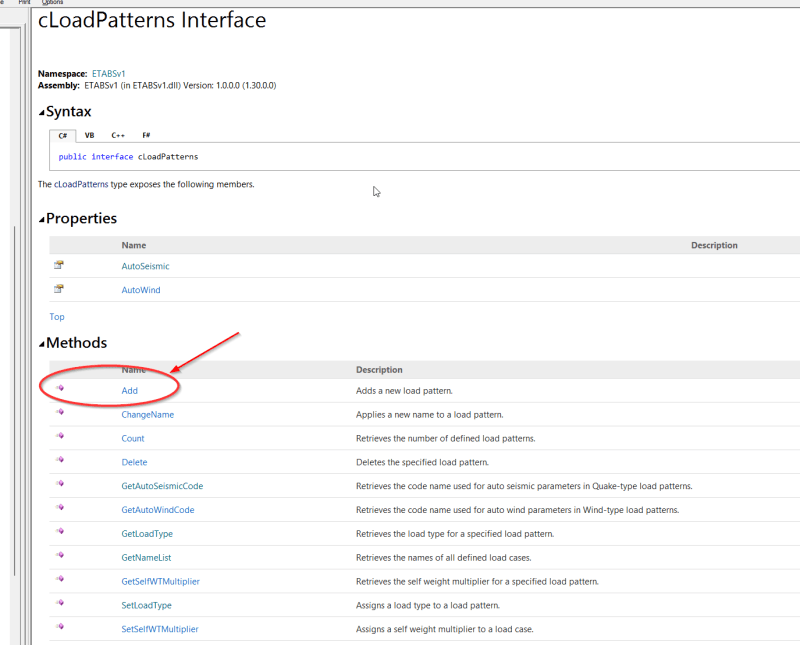The height and width of the screenshot is (645, 800).
Task: Click the Description header in Properties table
Action: pos(714,245)
